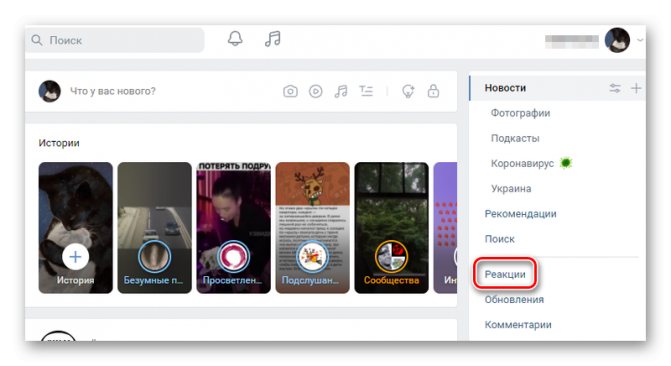Open the Сообщества story

[x=392, y=228]
